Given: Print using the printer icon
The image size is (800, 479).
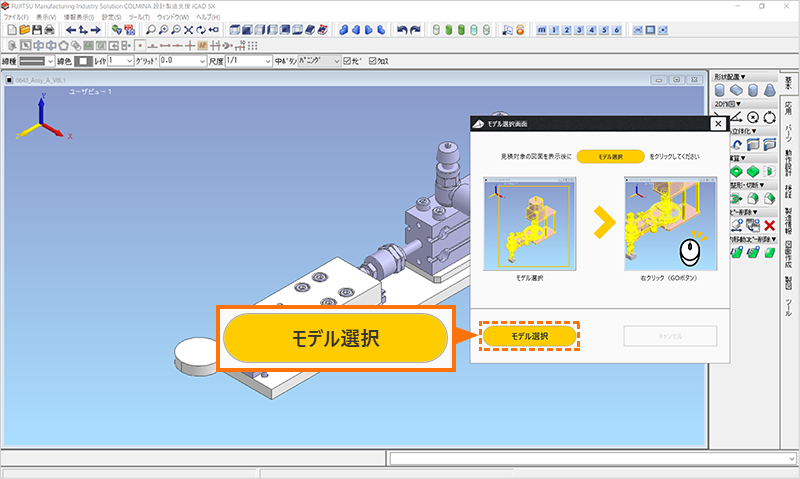Looking at the screenshot, I should [49, 30].
